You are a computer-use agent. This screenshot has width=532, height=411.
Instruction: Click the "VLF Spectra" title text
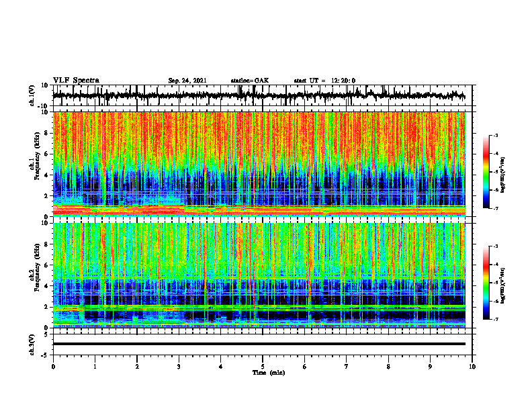pos(76,80)
